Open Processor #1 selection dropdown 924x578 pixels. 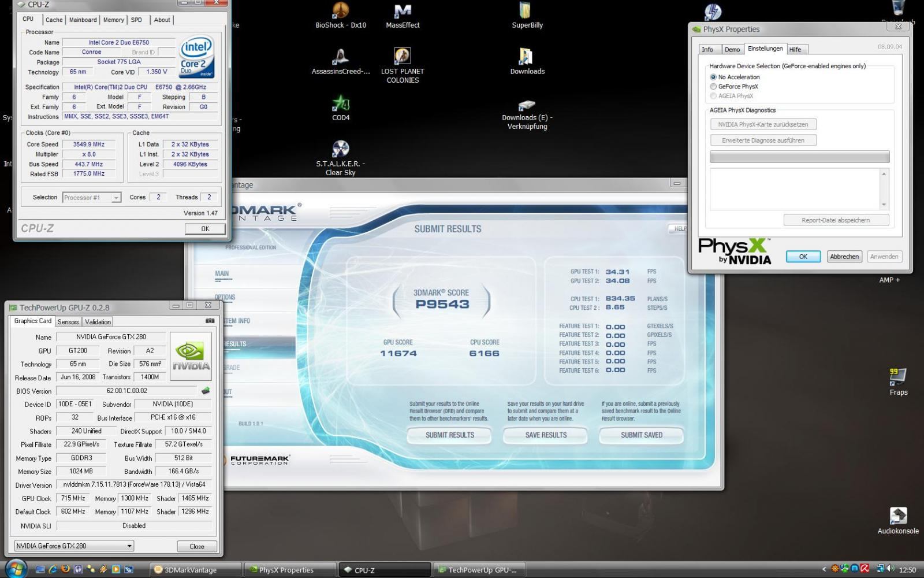coord(92,198)
